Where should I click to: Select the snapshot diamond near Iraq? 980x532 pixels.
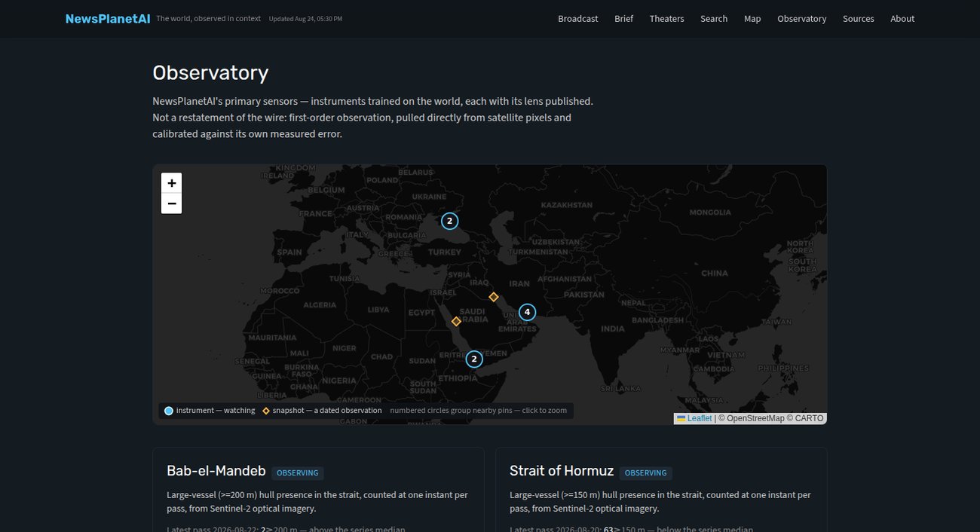point(494,297)
